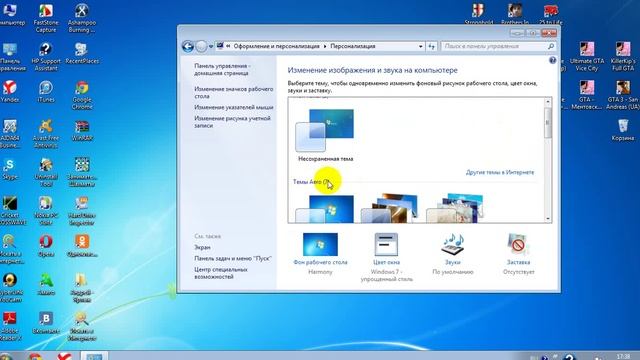Screen dimensions: 640x360
Task: Click the search magnifier icon
Action: click(x=551, y=47)
